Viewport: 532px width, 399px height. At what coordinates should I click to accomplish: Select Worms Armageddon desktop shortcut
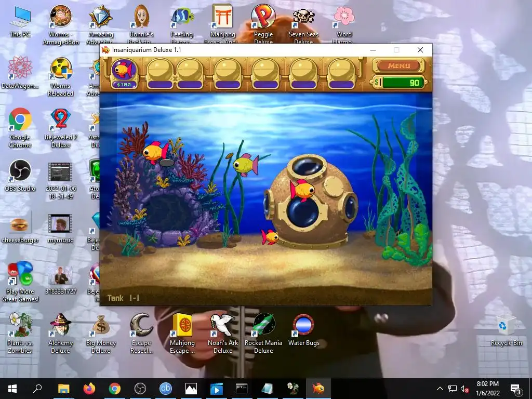click(61, 25)
